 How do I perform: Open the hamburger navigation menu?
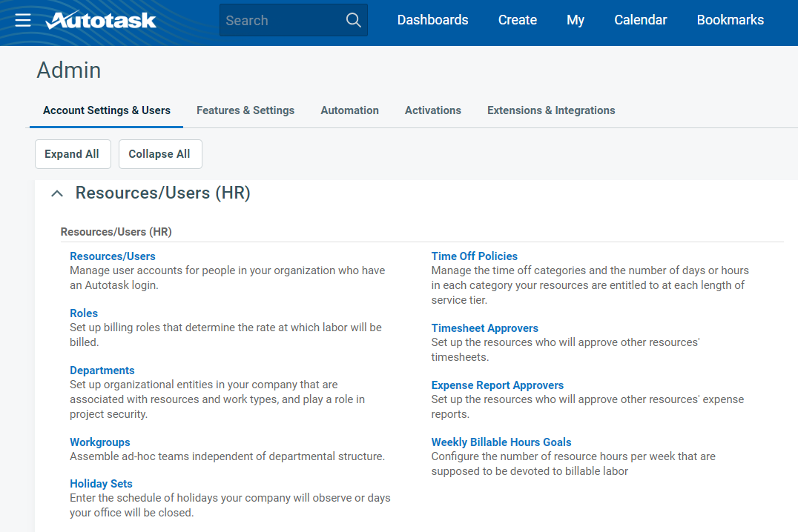23,20
